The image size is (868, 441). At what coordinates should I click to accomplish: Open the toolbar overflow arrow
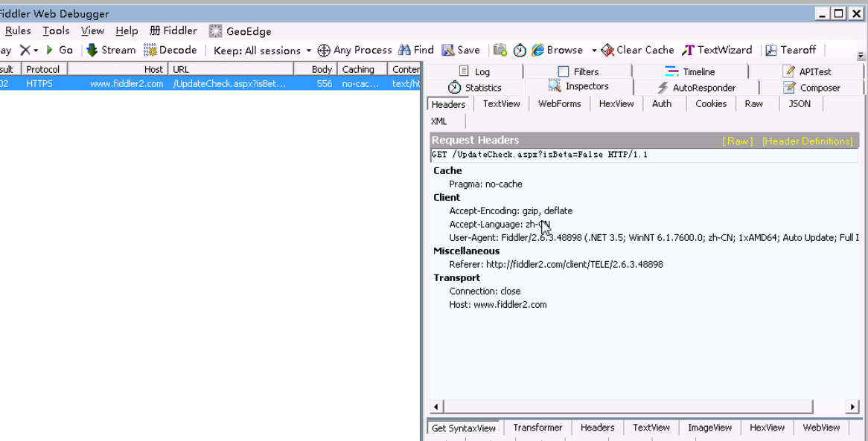pos(861,56)
